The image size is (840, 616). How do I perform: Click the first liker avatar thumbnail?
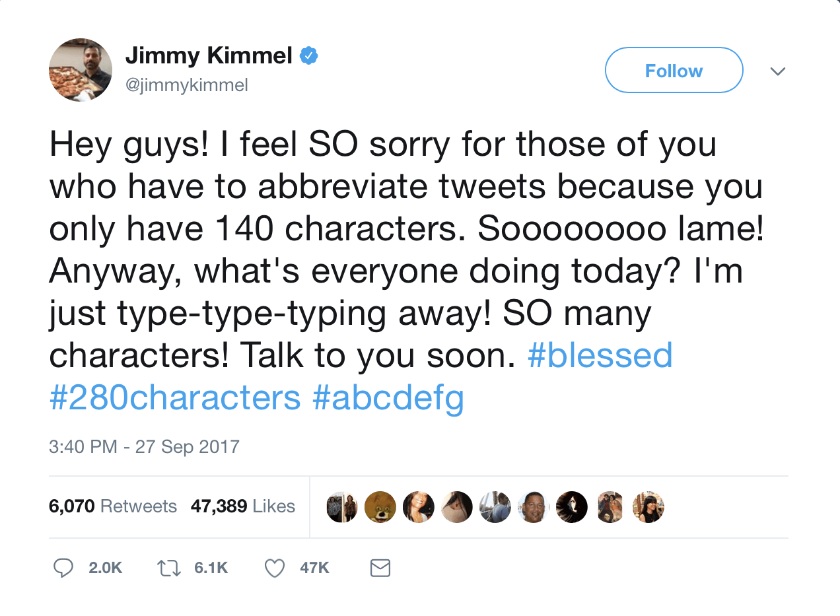click(x=342, y=507)
